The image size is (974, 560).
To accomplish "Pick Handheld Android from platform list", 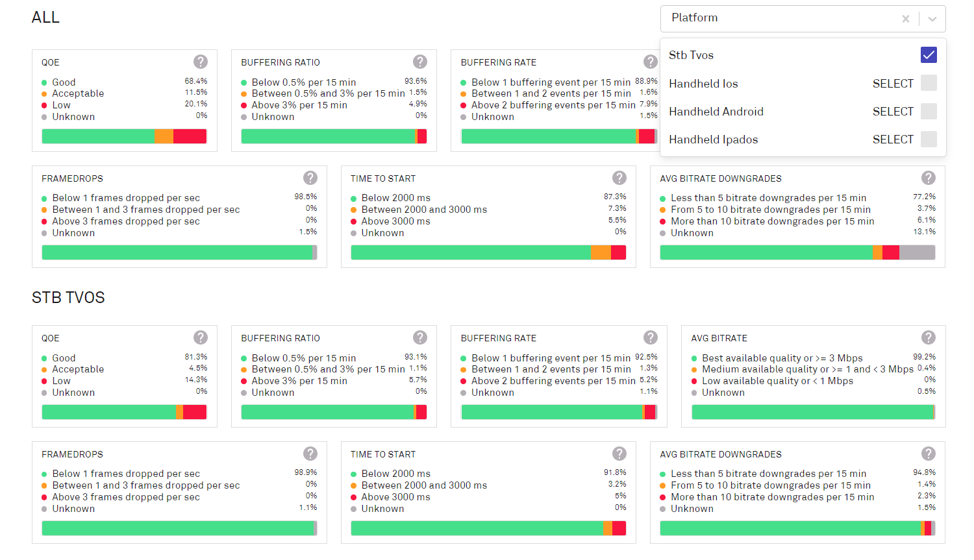I will [716, 112].
